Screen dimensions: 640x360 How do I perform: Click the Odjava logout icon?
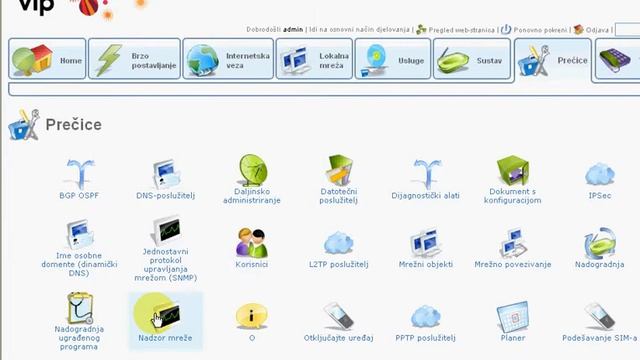578,30
